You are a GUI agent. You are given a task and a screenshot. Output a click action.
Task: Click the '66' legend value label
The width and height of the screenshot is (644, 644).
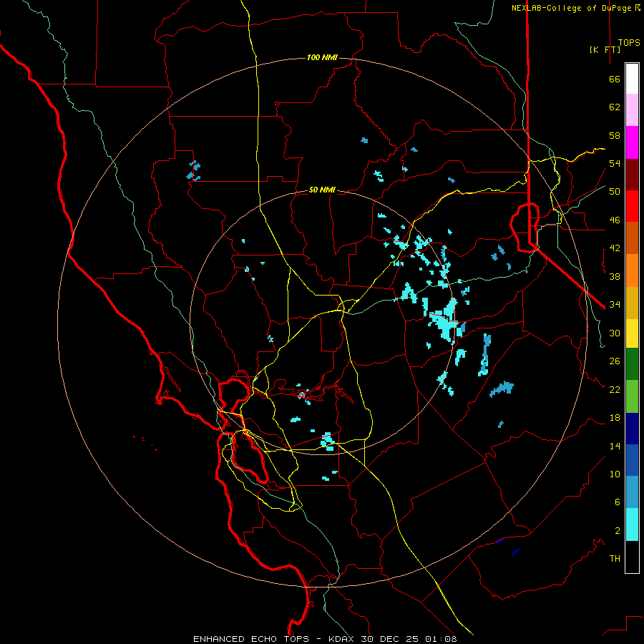click(x=615, y=79)
